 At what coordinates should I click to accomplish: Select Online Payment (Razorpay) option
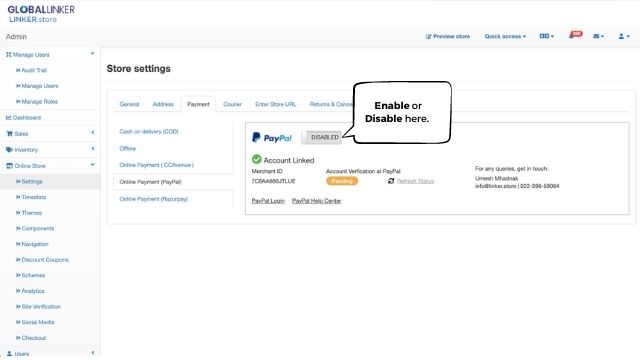click(153, 199)
